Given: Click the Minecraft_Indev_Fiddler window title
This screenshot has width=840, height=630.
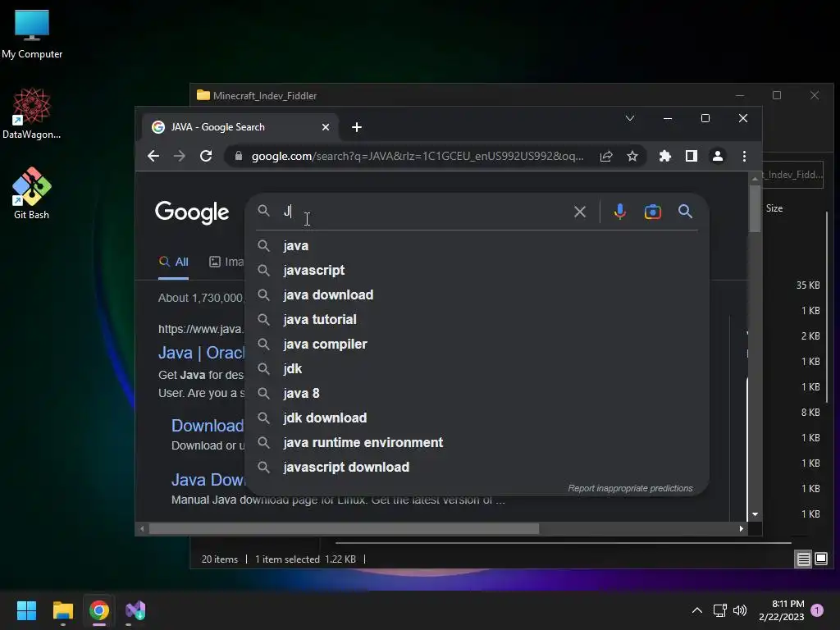Looking at the screenshot, I should click(265, 96).
